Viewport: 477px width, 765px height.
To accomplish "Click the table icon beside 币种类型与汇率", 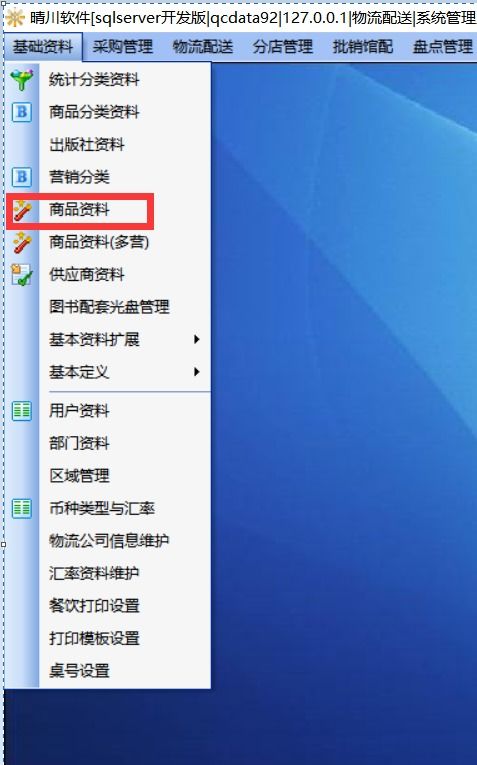I will click(x=22, y=508).
